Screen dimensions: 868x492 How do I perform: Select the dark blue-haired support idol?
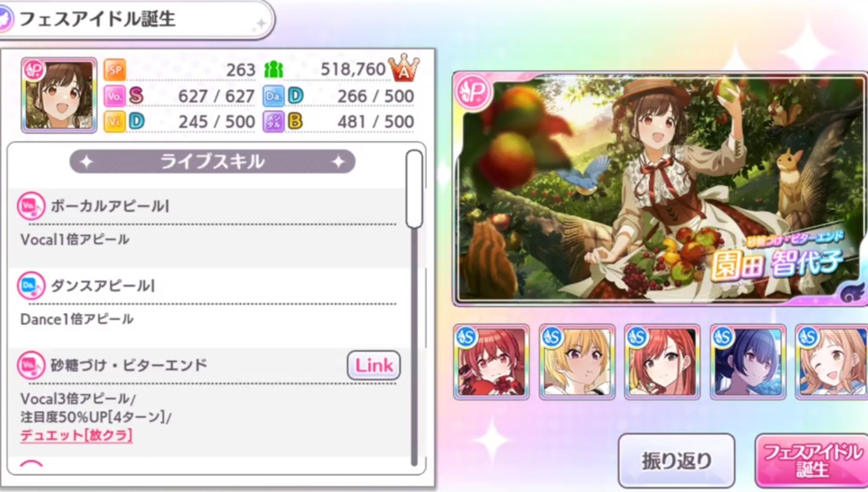[748, 362]
